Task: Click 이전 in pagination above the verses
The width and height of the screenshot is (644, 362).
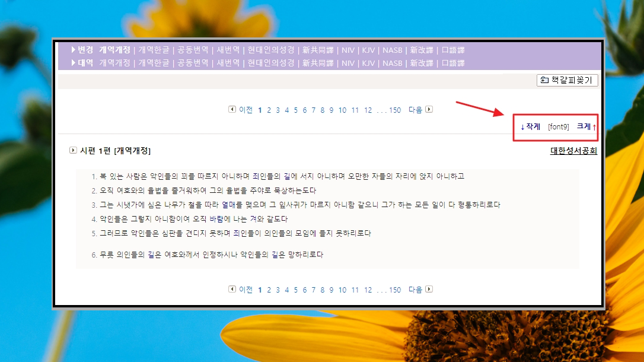Action: tap(246, 110)
